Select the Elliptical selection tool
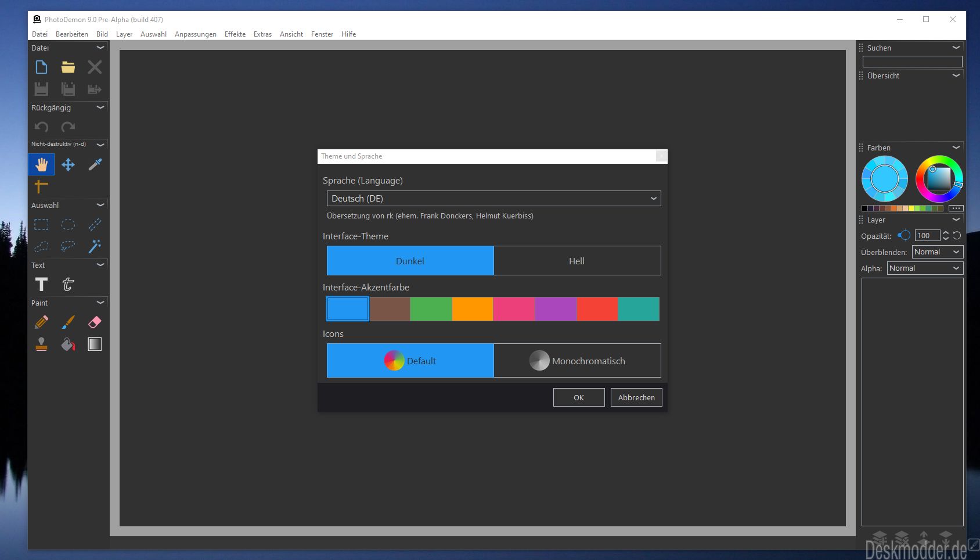 pyautogui.click(x=68, y=224)
